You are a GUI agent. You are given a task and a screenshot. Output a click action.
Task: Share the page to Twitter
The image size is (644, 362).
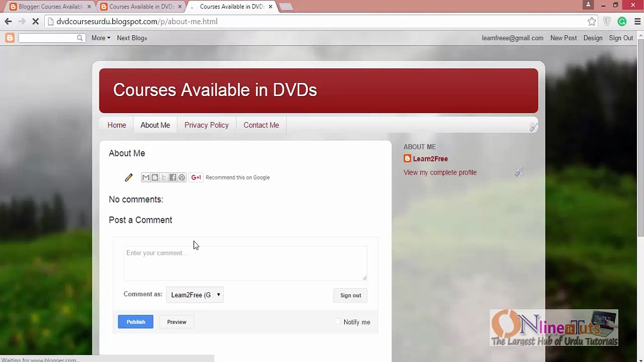(x=164, y=177)
